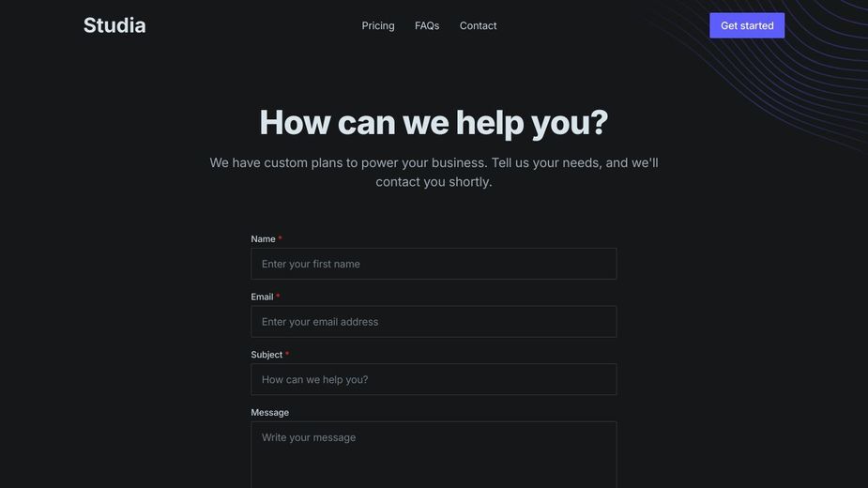
Task: Open the Pricing page from navigation
Action: (378, 25)
